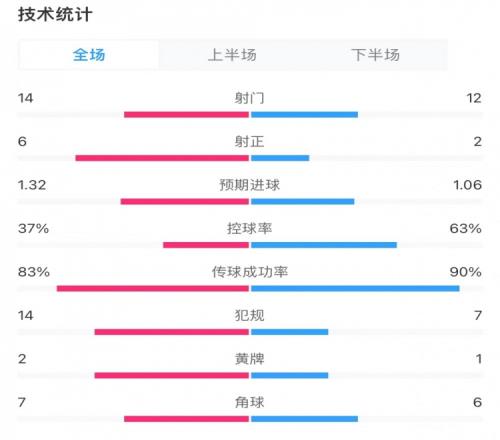Click the 技术统计 section heading
The width and height of the screenshot is (500, 440).
pyautogui.click(x=55, y=15)
